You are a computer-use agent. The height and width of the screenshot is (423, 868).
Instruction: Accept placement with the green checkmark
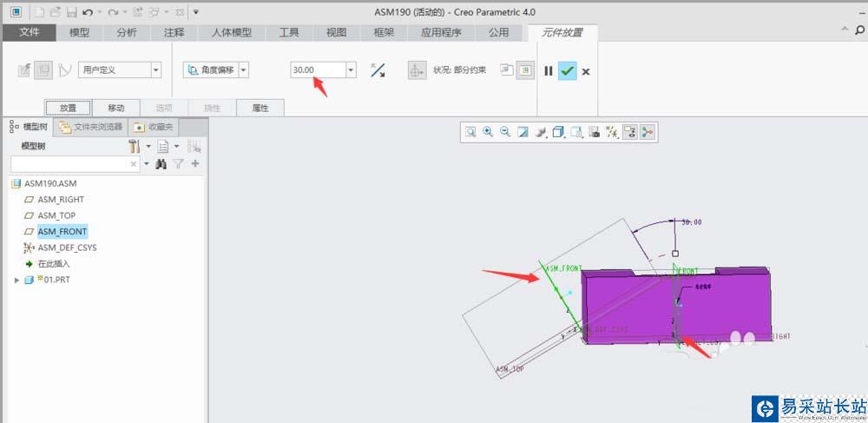(568, 71)
